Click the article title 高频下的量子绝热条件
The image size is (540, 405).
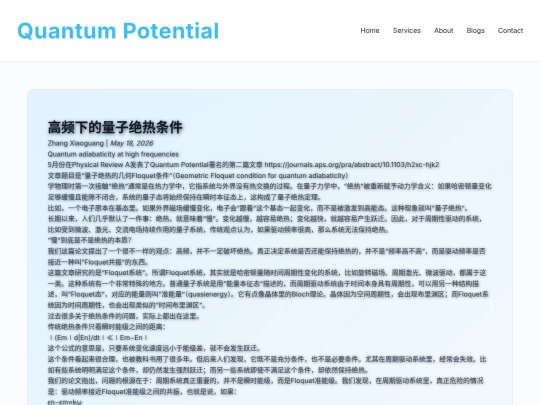(115, 127)
